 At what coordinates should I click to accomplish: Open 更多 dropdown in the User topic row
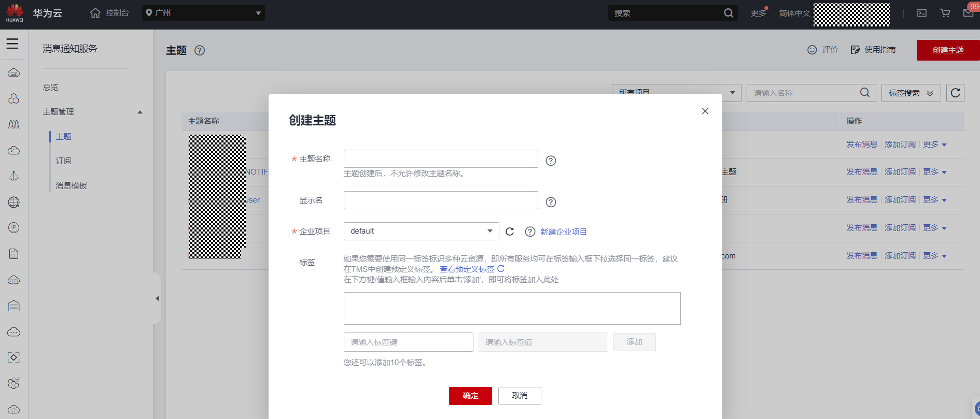[935, 200]
